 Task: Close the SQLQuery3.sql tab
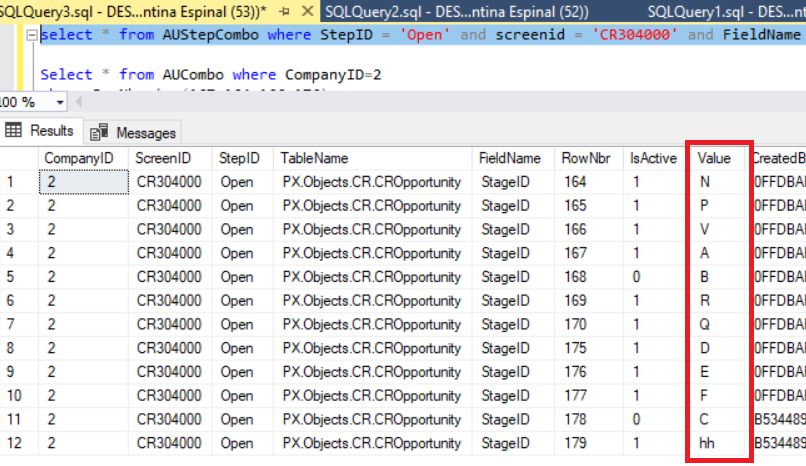[307, 11]
